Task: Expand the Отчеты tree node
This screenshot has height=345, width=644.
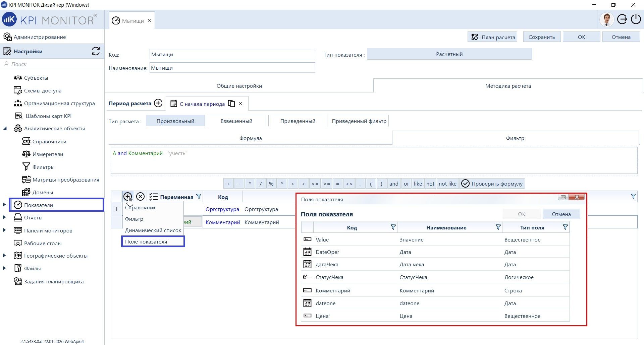Action: [4, 217]
